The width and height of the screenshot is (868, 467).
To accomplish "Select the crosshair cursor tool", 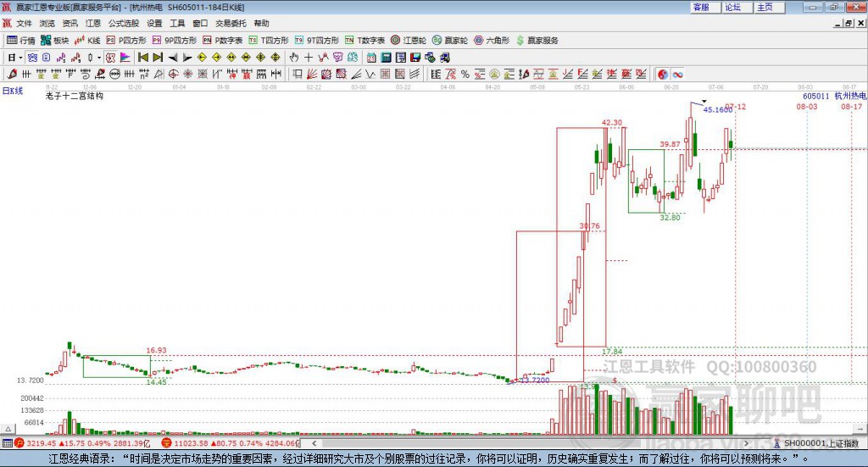I will [x=309, y=58].
